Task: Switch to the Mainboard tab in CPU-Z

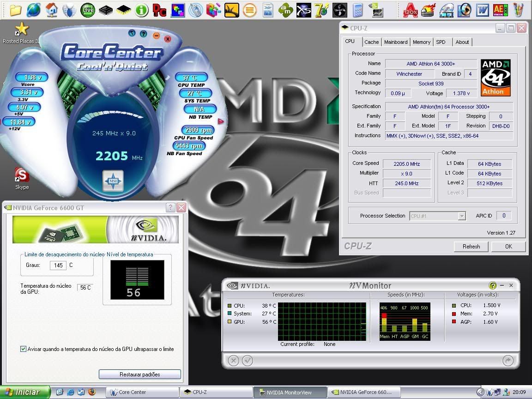Action: [396, 42]
